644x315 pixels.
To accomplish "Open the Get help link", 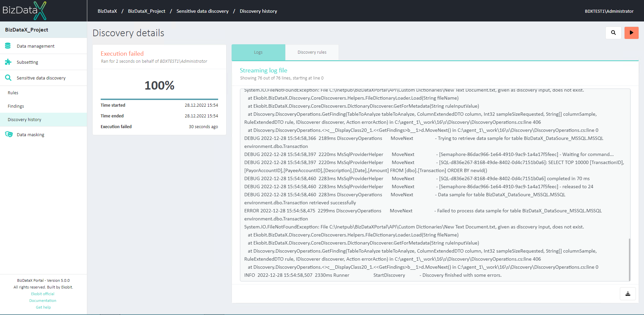I will pyautogui.click(x=43, y=307).
